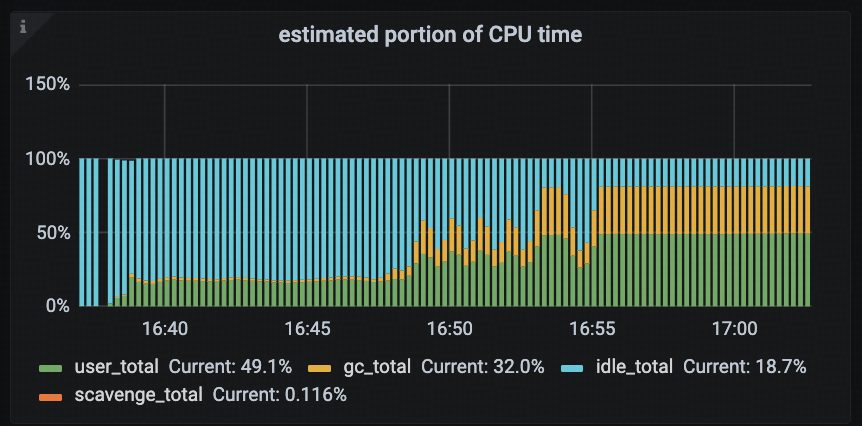Click the 17:00 time axis label
The image size is (862, 426).
[734, 329]
